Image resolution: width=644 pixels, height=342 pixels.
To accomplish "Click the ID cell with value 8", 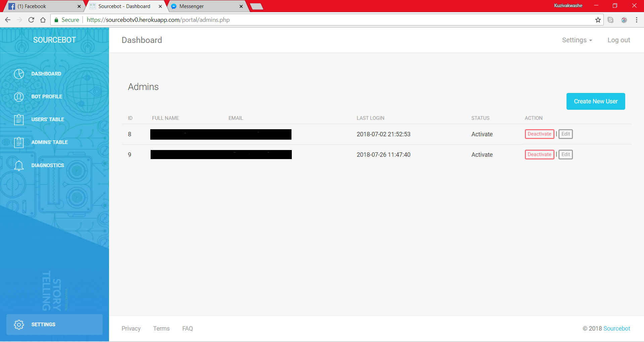I will coord(129,134).
